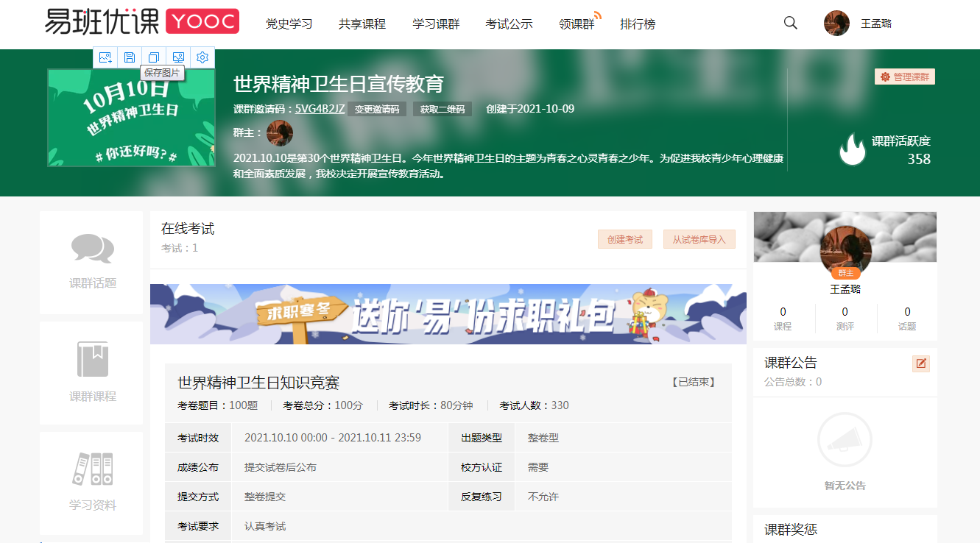The height and width of the screenshot is (543, 980).
Task: Open image toolbar settings gear
Action: [202, 57]
